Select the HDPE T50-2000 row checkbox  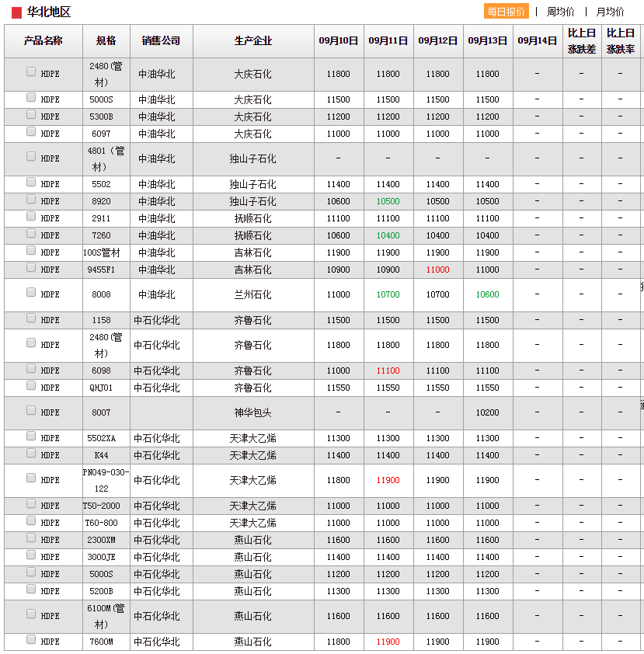click(x=31, y=503)
